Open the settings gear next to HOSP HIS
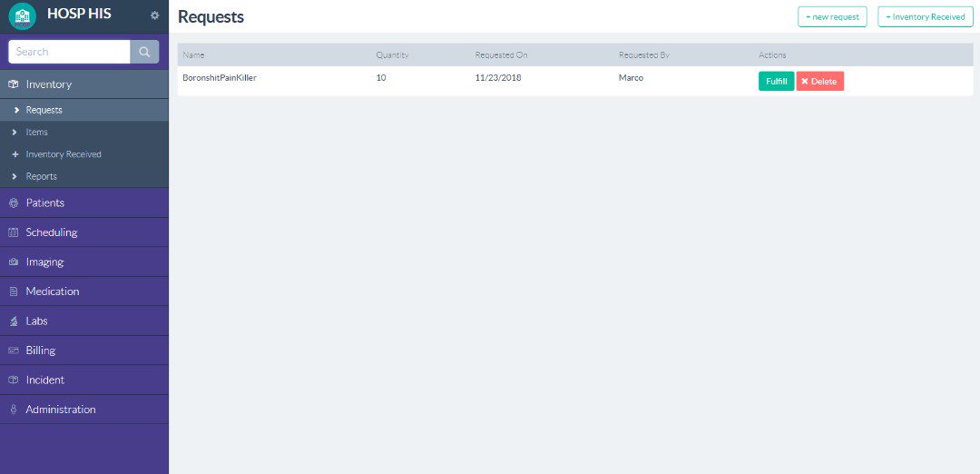Screen dimensions: 980x474 click(155, 15)
